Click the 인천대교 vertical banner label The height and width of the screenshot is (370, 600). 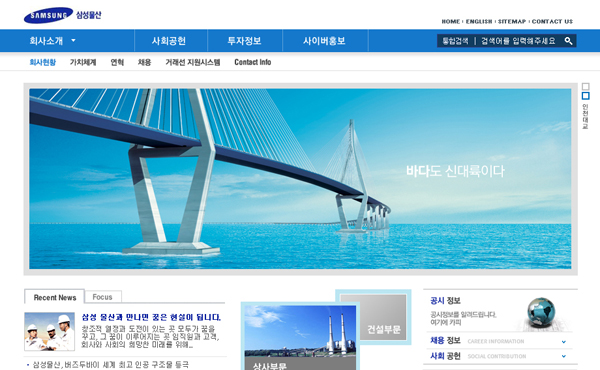coord(585,116)
